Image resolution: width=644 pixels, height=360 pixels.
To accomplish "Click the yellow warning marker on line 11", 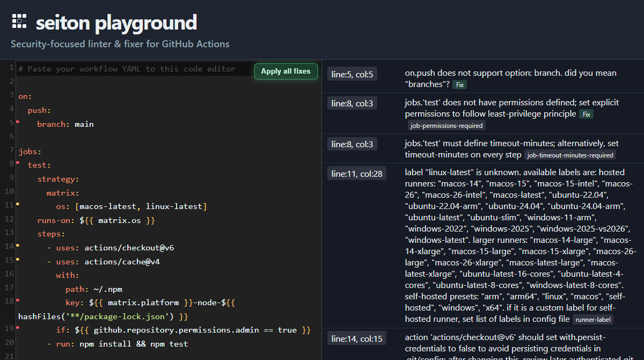I will [x=17, y=204].
